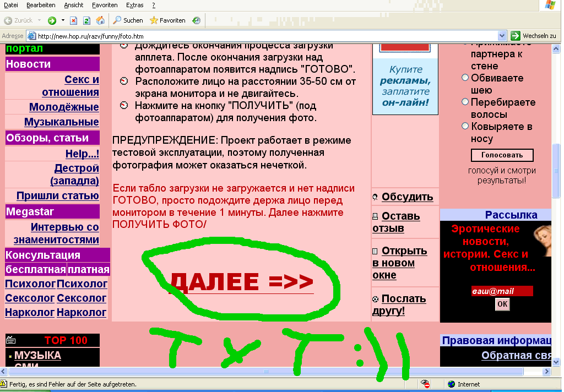Click the Refresh page icon
Screen dimensions: 564x392
pos(86,20)
